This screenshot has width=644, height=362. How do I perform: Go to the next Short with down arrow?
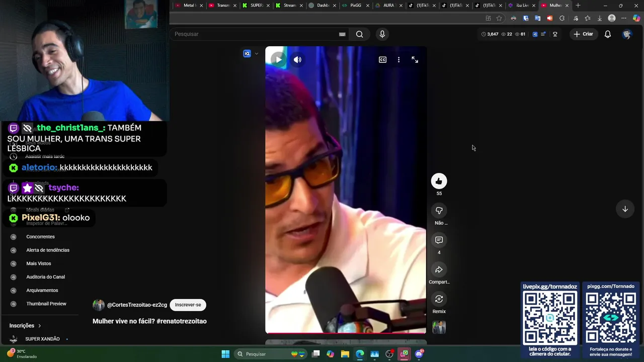coord(625,209)
